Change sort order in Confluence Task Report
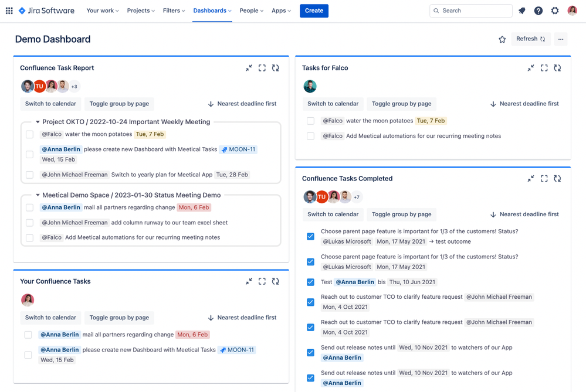Viewport: 586px width, 392px height. pos(242,104)
